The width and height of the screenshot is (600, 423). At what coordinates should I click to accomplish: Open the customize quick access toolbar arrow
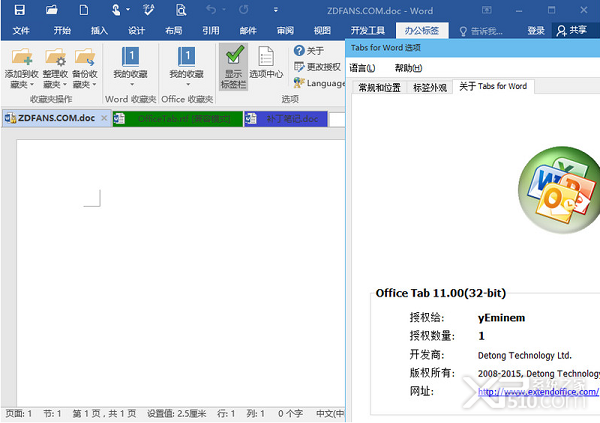[276, 10]
